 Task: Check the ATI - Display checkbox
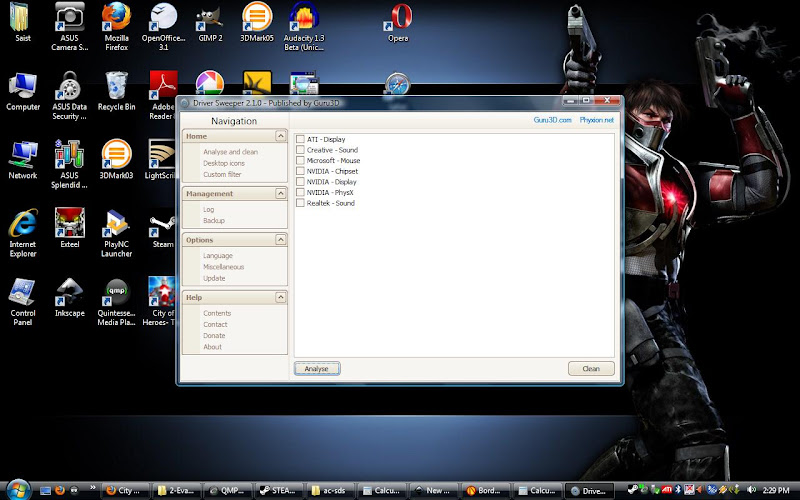(300, 139)
